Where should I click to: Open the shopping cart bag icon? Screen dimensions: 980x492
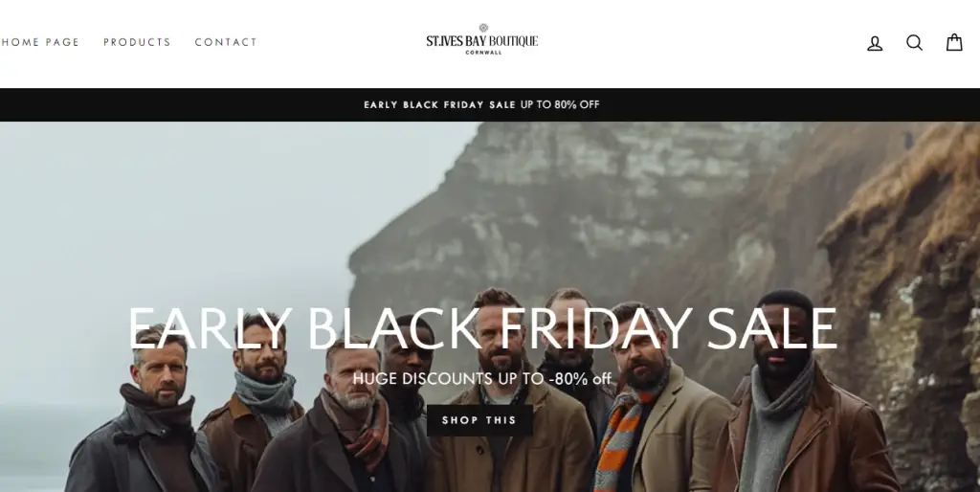click(x=954, y=42)
